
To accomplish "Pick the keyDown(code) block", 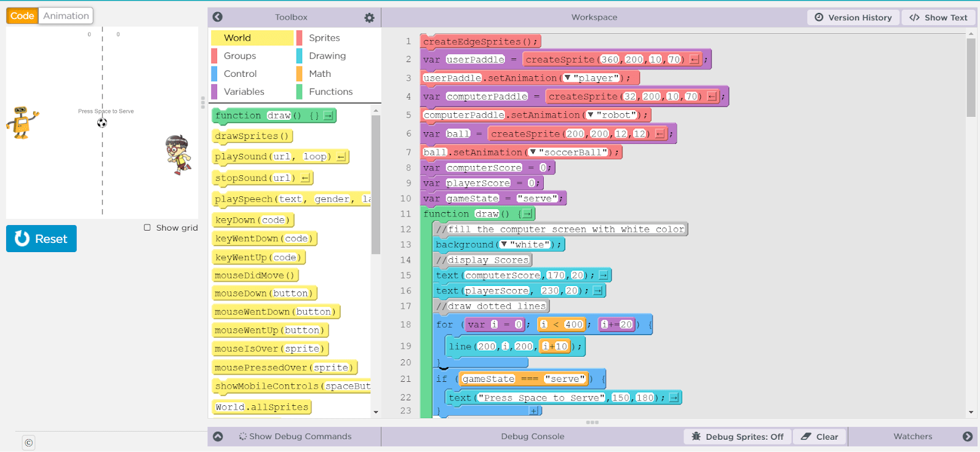I will (x=253, y=220).
